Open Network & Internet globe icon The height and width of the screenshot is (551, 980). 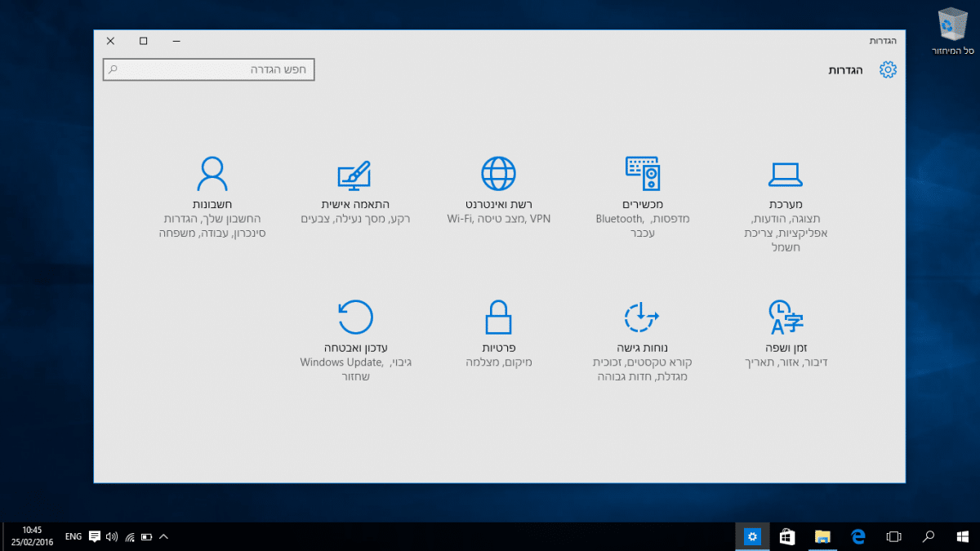pos(498,174)
